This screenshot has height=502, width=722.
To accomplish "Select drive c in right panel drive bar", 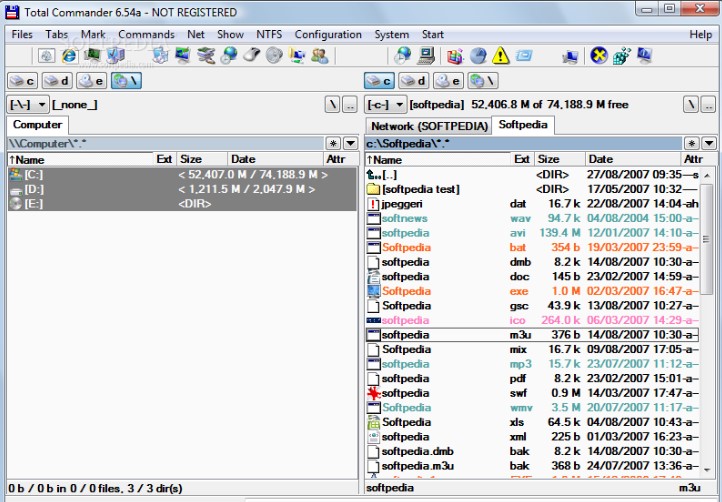I will tap(379, 81).
